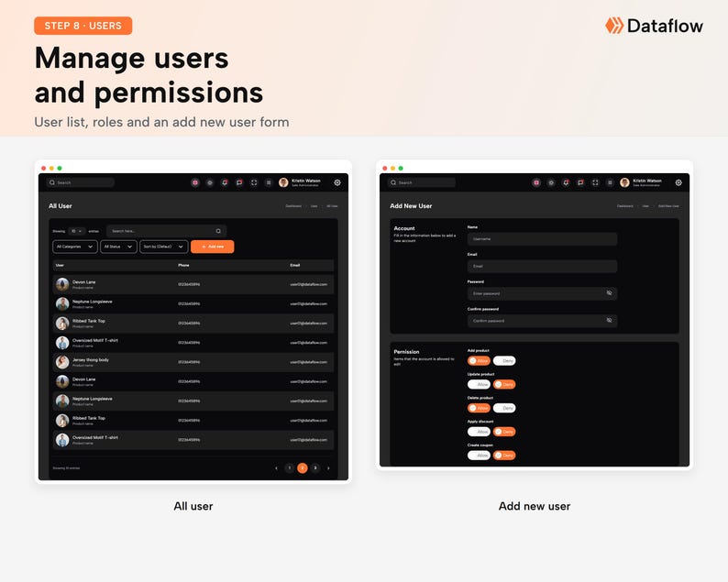Select Allow for Delete product
The image size is (728, 582).
coord(479,408)
